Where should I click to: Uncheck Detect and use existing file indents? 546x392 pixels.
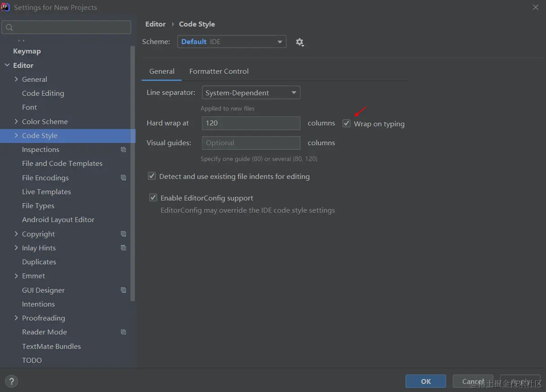152,176
